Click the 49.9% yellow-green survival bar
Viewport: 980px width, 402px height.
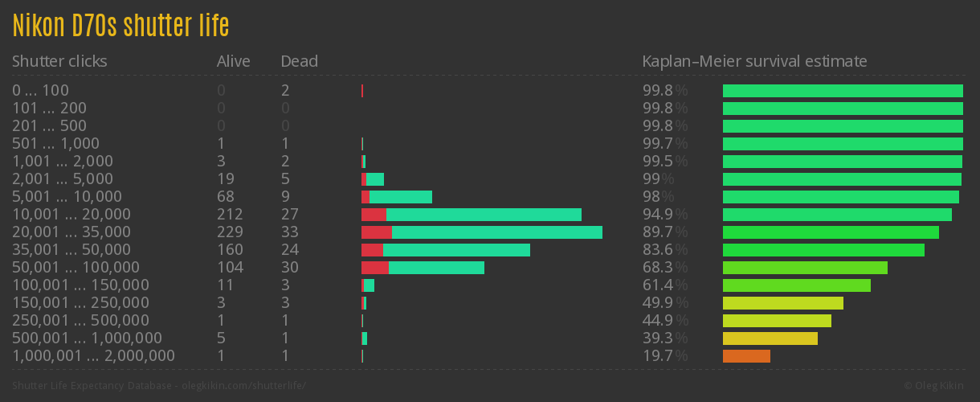tap(782, 303)
